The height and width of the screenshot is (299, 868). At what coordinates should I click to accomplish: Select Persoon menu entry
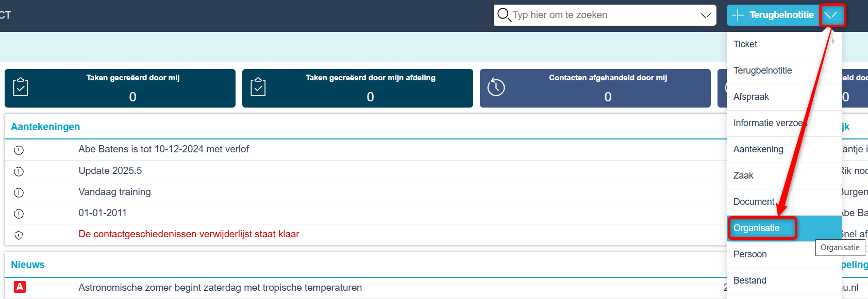tap(750, 254)
